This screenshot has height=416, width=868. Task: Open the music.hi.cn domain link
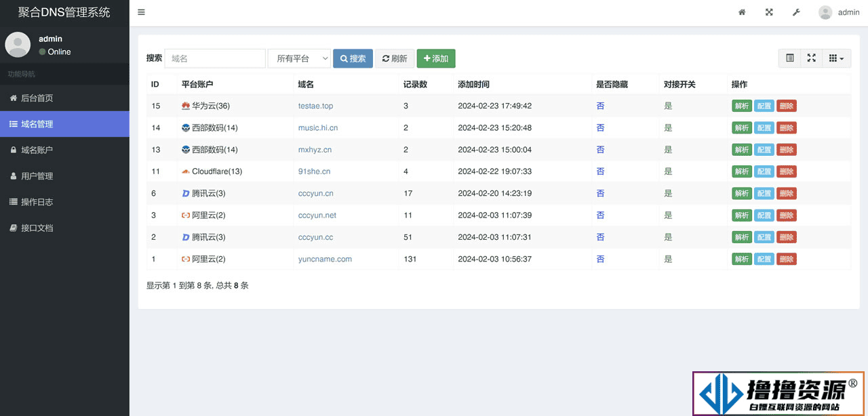[318, 127]
